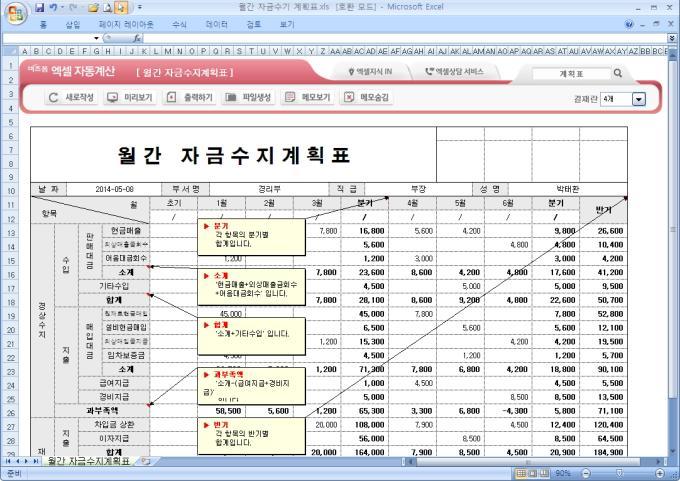The image size is (680, 481).
Task: Click inside the formula bar
Action: pos(405,38)
